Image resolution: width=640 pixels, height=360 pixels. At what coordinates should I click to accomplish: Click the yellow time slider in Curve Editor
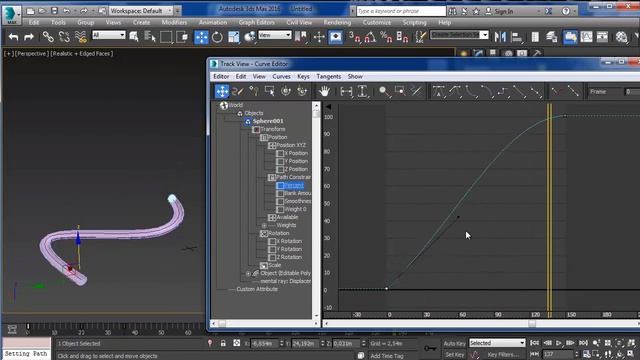[x=549, y=210]
